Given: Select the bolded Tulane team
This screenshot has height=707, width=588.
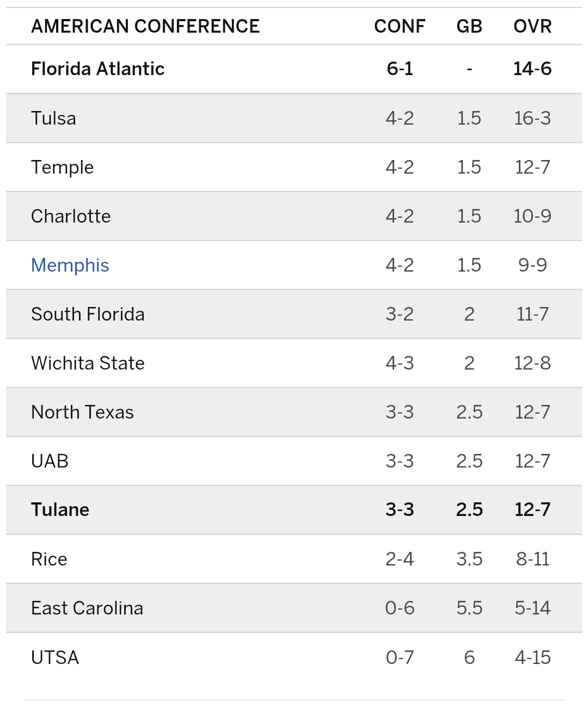Looking at the screenshot, I should click(x=60, y=510).
